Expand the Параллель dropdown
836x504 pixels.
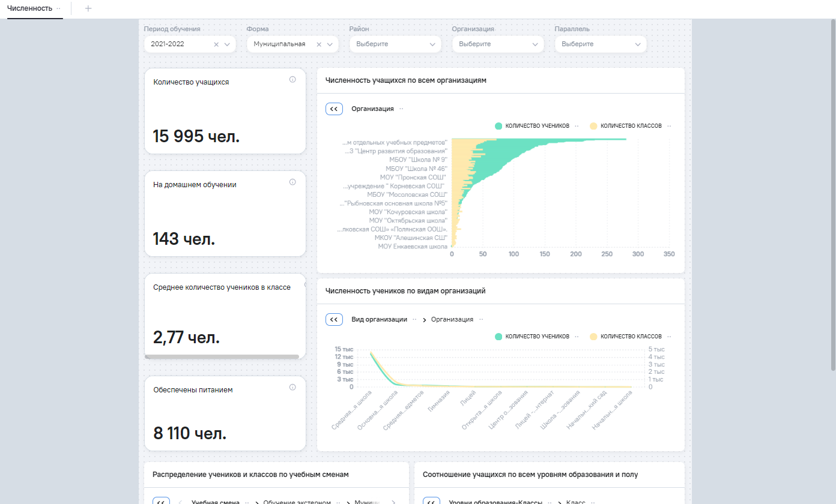coord(601,44)
